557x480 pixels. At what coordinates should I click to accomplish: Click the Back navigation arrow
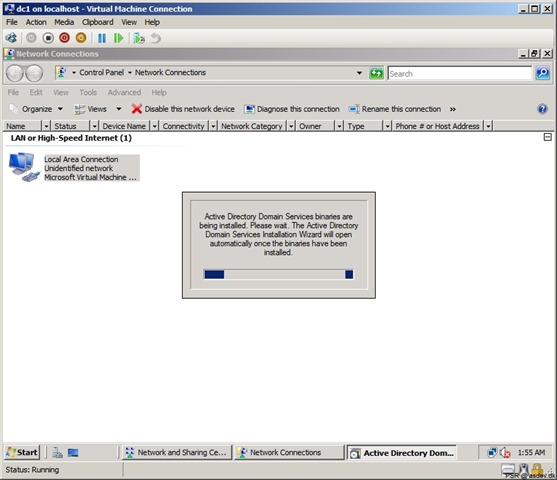[15, 73]
